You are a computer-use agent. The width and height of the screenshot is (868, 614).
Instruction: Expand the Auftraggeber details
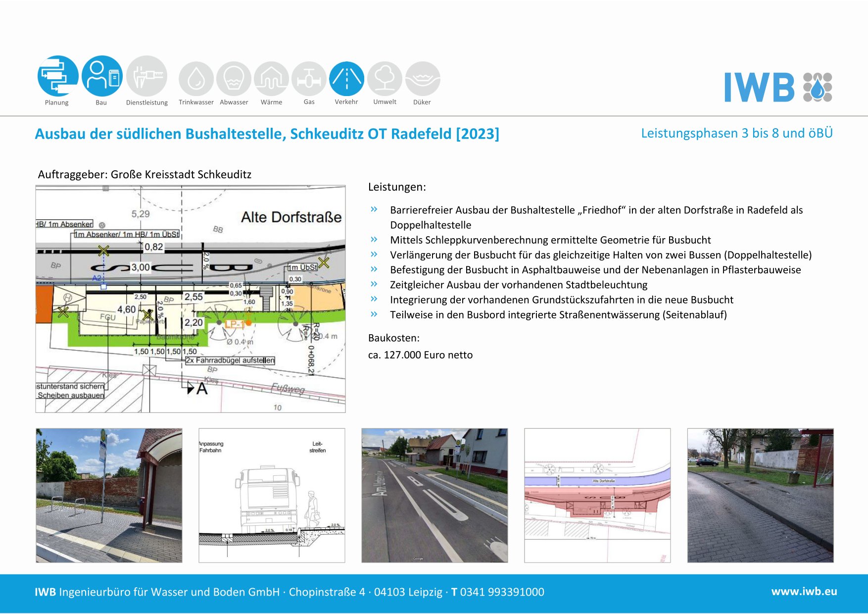point(145,174)
